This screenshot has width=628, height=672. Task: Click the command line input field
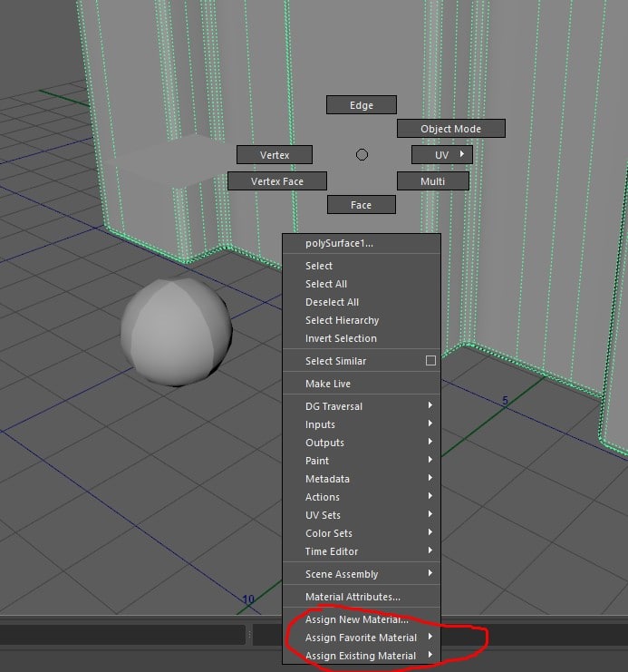(122, 635)
